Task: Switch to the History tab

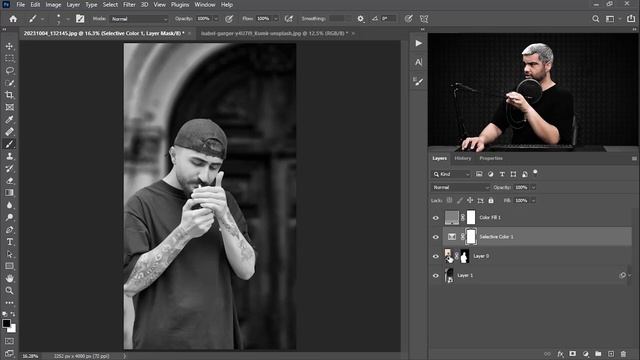Action: pyautogui.click(x=462, y=158)
